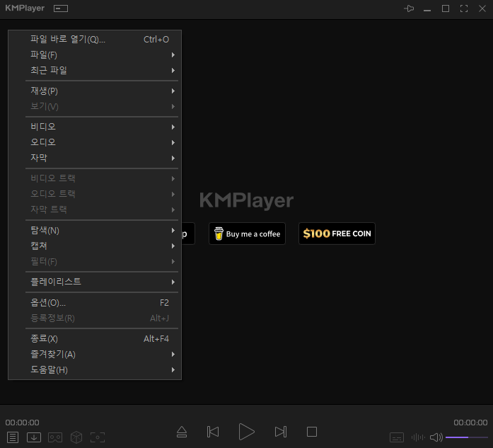Close the KMPlayer window
This screenshot has width=493, height=448.
482,8
